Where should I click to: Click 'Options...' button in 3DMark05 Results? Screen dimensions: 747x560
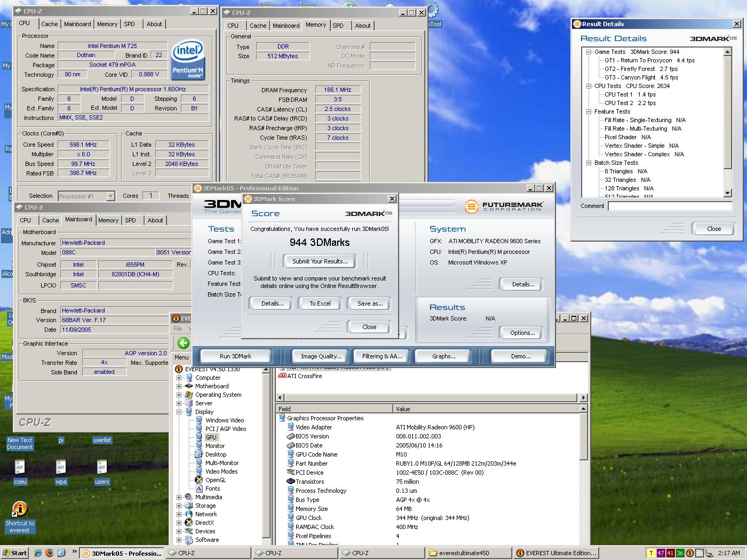click(x=522, y=333)
